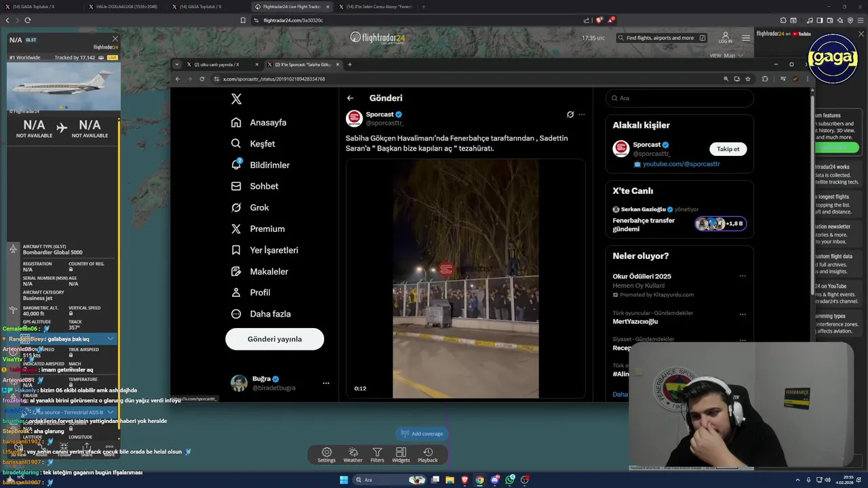Collapse blue chevron above speed data

click(x=111, y=338)
